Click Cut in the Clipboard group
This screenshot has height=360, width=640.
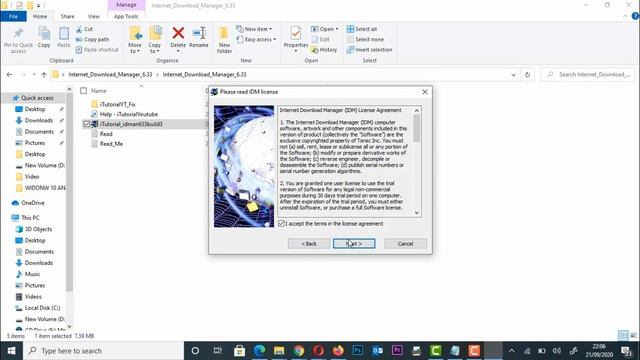pos(84,29)
